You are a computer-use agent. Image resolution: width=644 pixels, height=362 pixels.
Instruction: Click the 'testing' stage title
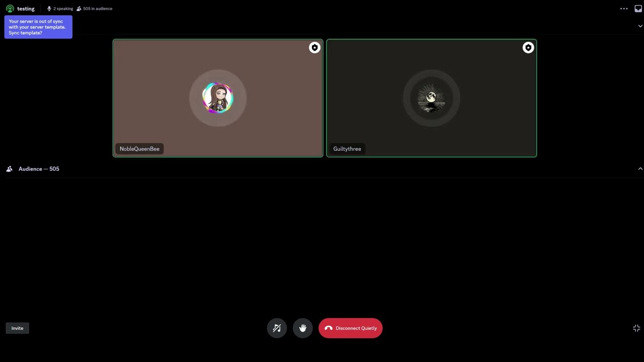click(26, 9)
